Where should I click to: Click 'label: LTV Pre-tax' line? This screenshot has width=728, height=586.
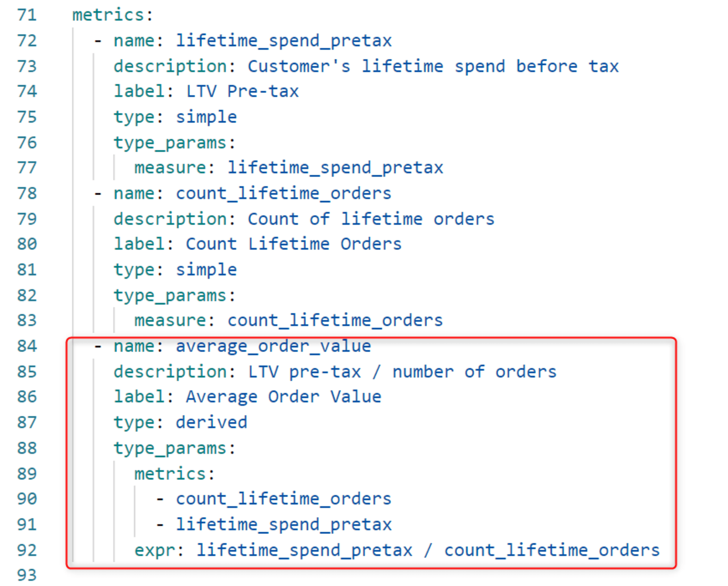click(206, 91)
